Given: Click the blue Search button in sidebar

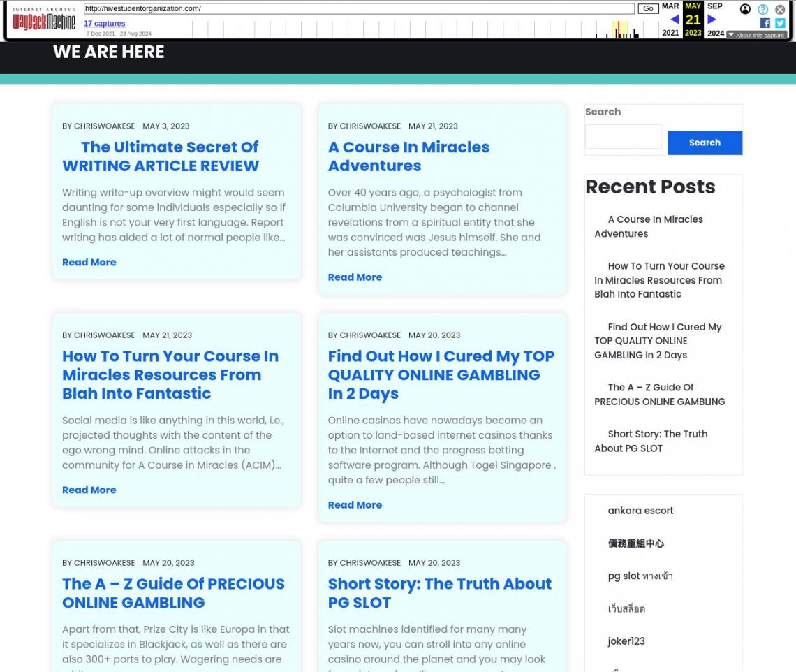Looking at the screenshot, I should coord(705,143).
